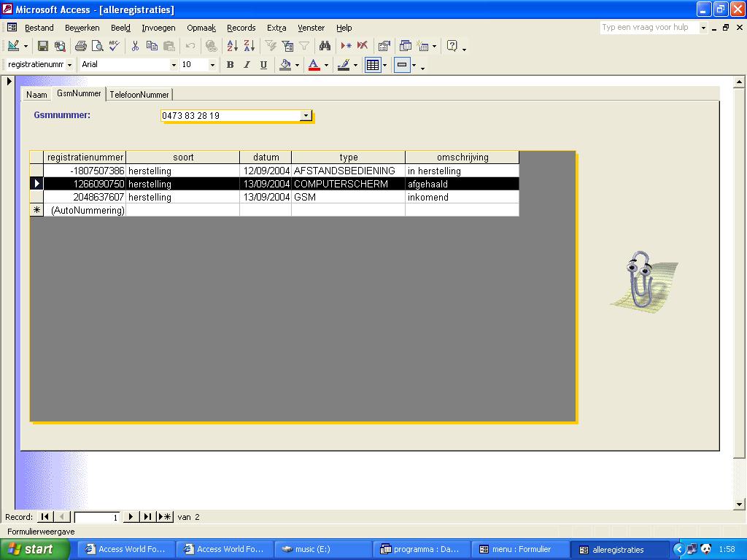Sort records descending Z to A
The width and height of the screenshot is (747, 560).
(249, 46)
